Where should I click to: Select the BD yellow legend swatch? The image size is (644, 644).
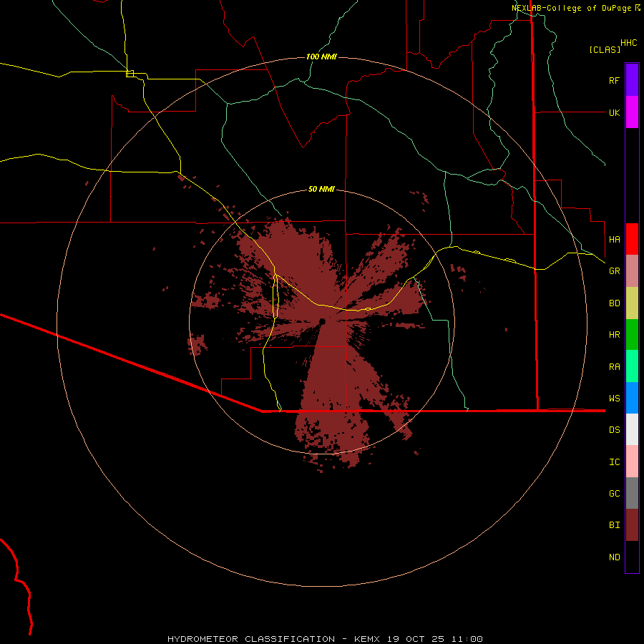point(632,303)
